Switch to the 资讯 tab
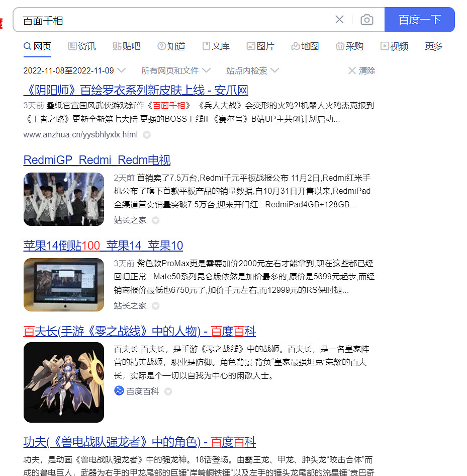This screenshot has width=467, height=476. [82, 46]
